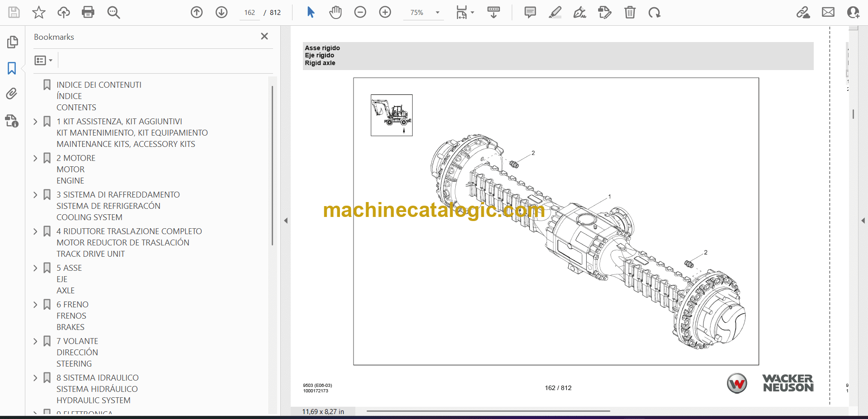The width and height of the screenshot is (868, 419).
Task: Expand the 5 ASSE bookmark
Action: (x=35, y=268)
